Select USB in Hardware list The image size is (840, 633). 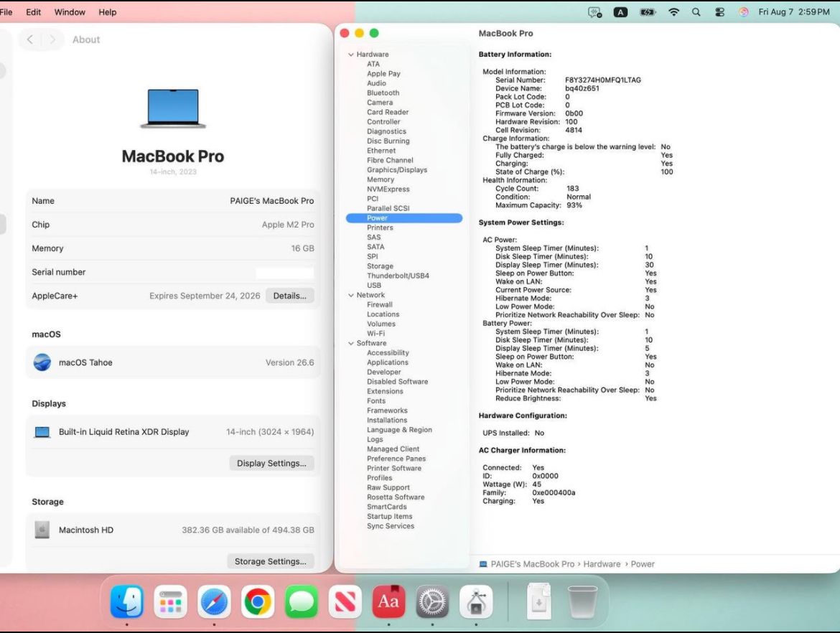[374, 286]
